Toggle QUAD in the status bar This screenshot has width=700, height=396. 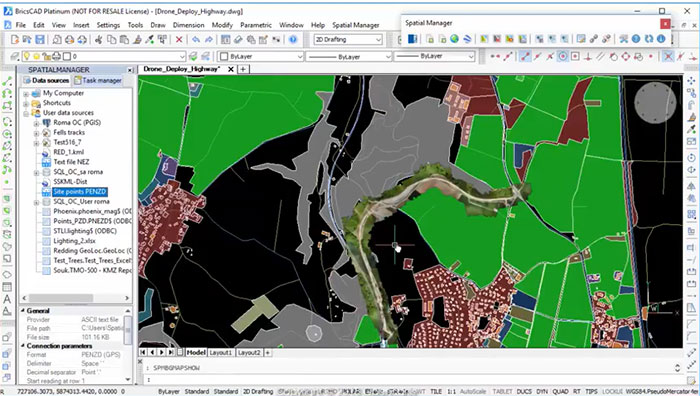[560, 392]
